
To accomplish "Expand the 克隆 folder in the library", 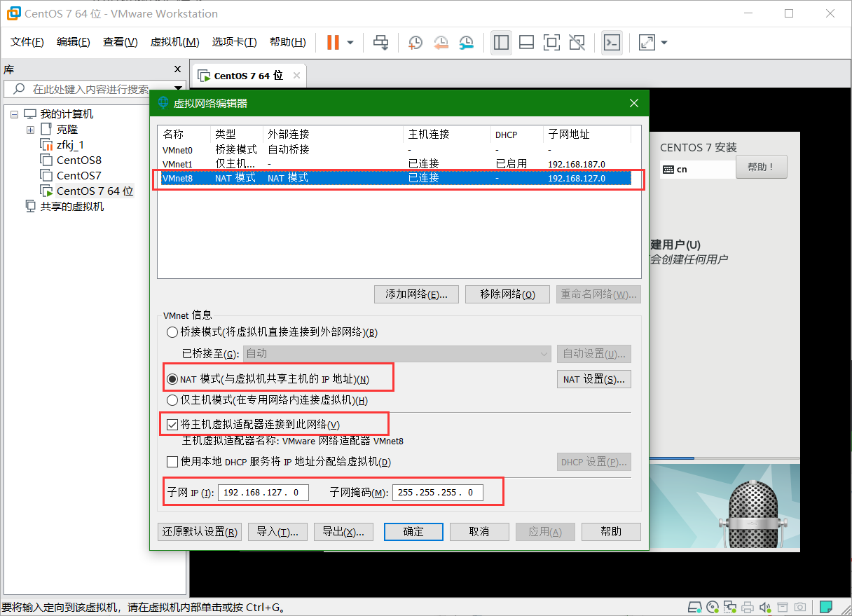I will click(30, 130).
